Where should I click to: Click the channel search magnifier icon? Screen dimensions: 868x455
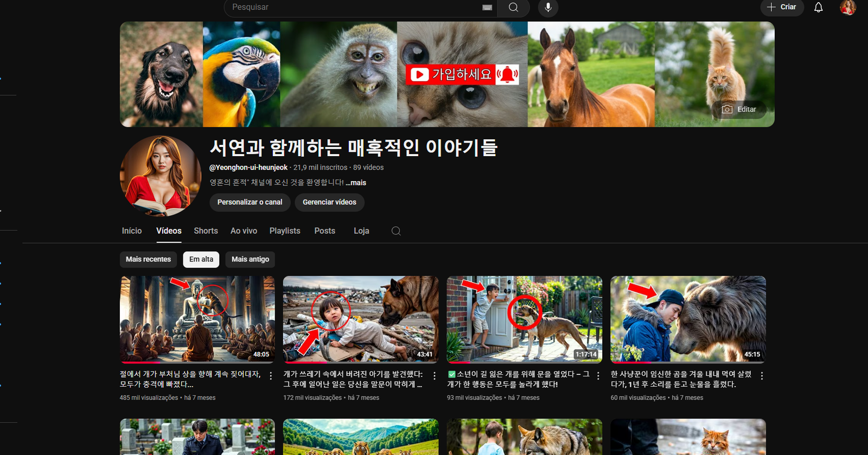coord(396,231)
